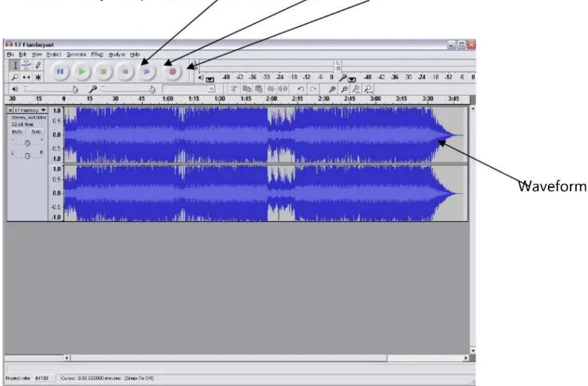Open the View menu
The height and width of the screenshot is (386, 588).
36,54
